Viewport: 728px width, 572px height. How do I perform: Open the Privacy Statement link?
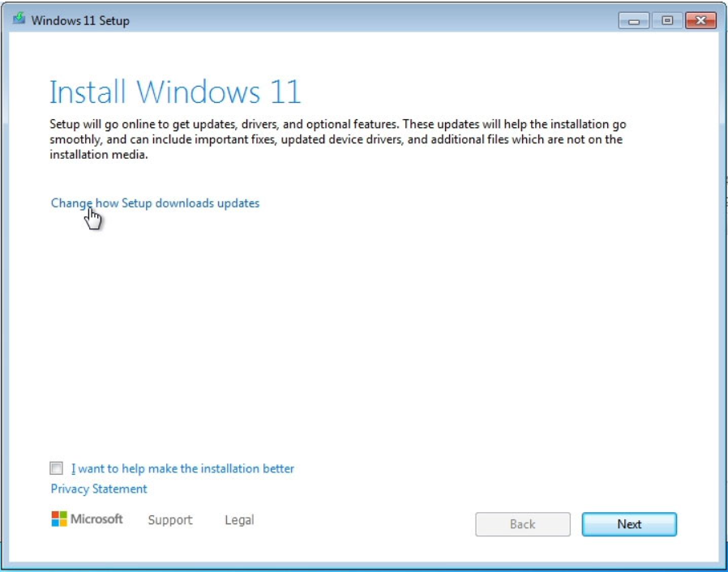click(x=99, y=489)
